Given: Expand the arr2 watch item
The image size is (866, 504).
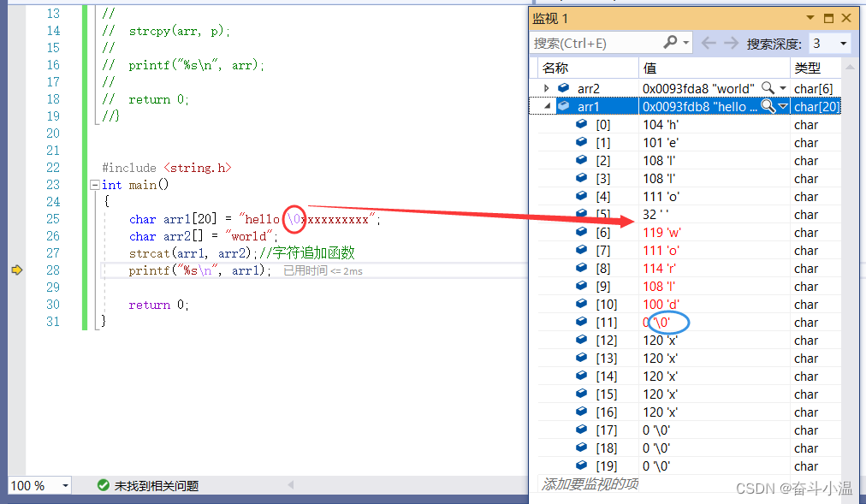Looking at the screenshot, I should point(546,88).
